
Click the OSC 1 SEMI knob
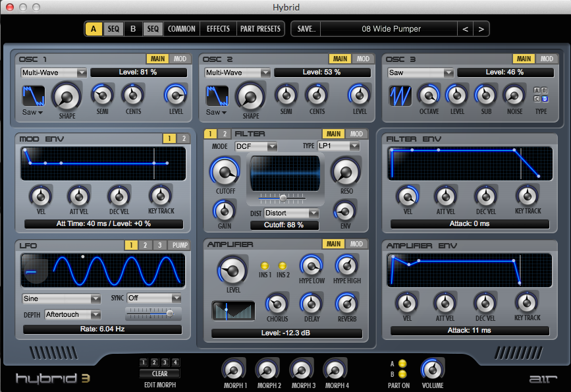pyautogui.click(x=102, y=95)
